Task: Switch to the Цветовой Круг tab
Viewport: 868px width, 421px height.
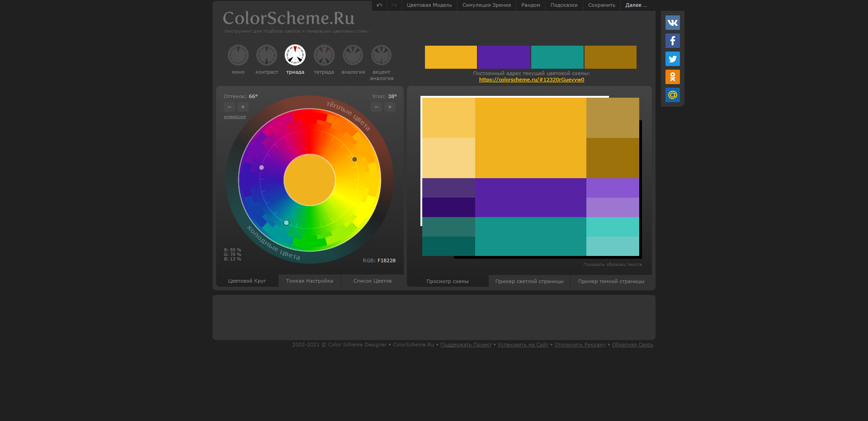Action: 247,281
